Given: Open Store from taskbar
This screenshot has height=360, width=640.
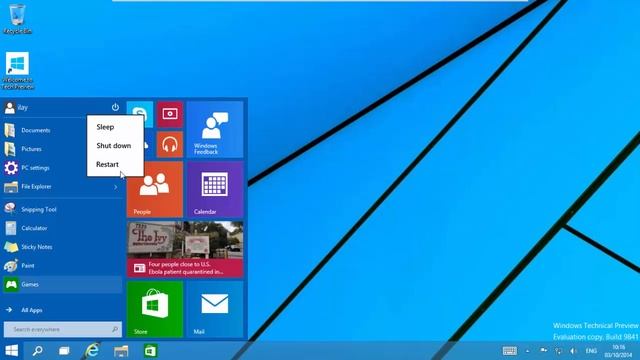Looking at the screenshot, I should 150,351.
